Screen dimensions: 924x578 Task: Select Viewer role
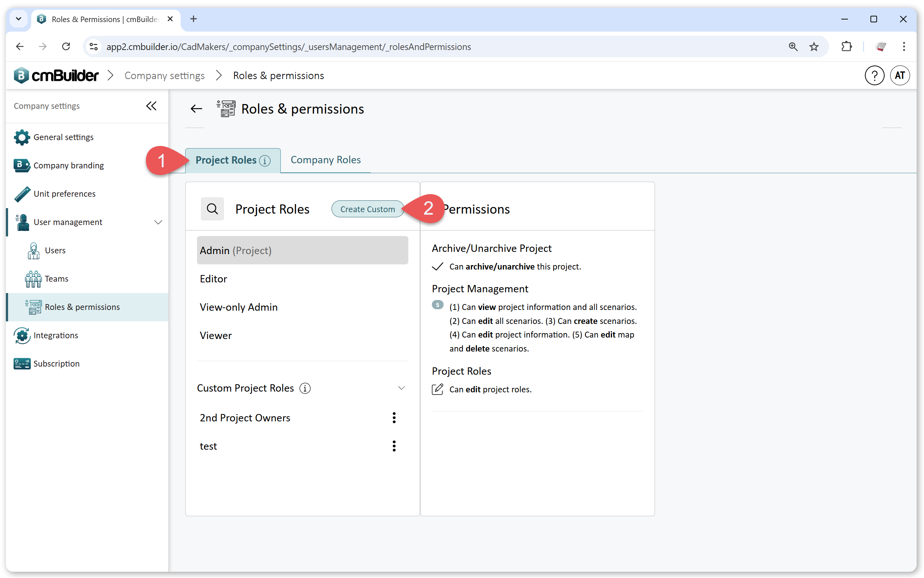click(302, 335)
